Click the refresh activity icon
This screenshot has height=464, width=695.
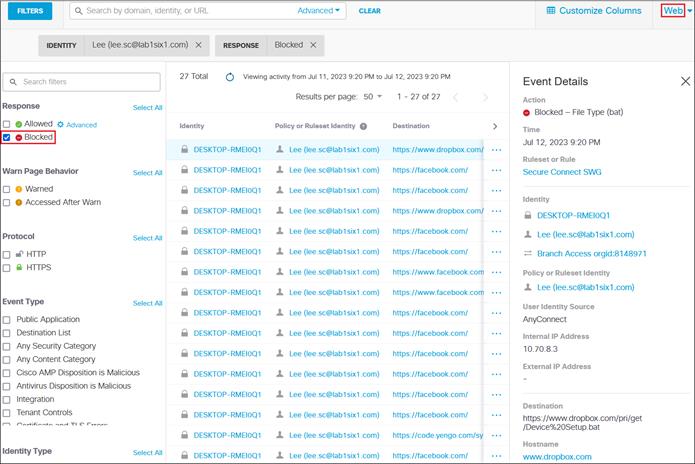tap(230, 77)
